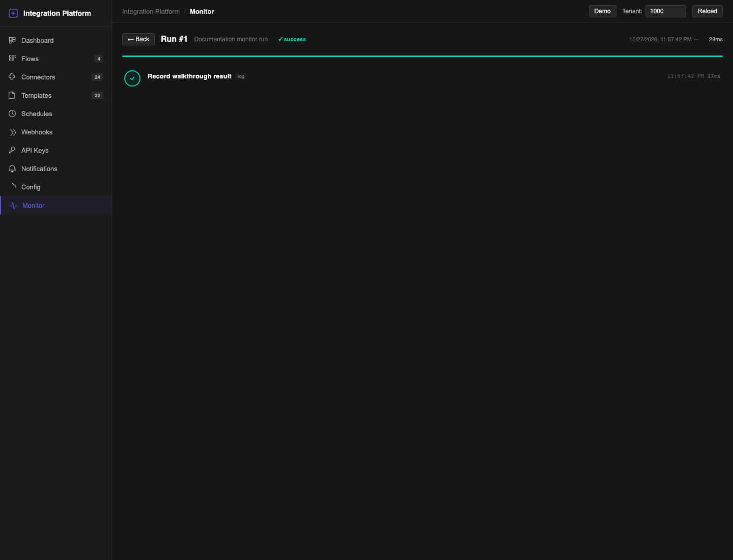
Task: Select the Monitor sidebar item
Action: [x=56, y=205]
